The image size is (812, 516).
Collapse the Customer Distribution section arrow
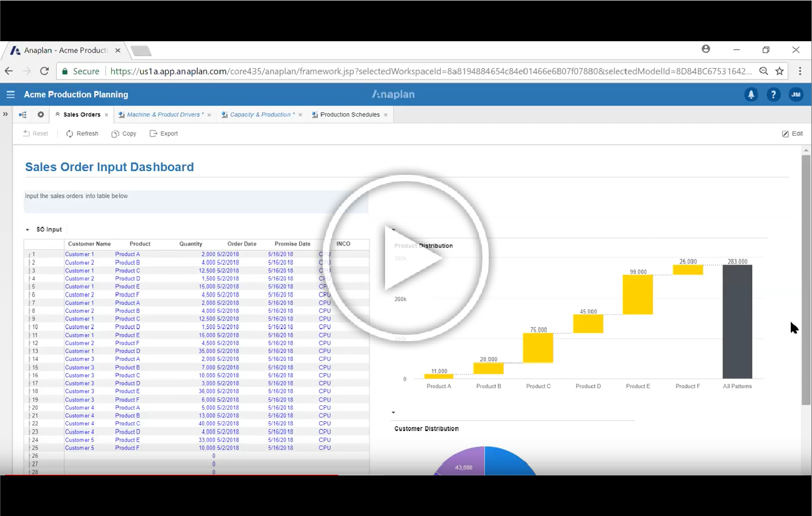pos(393,413)
